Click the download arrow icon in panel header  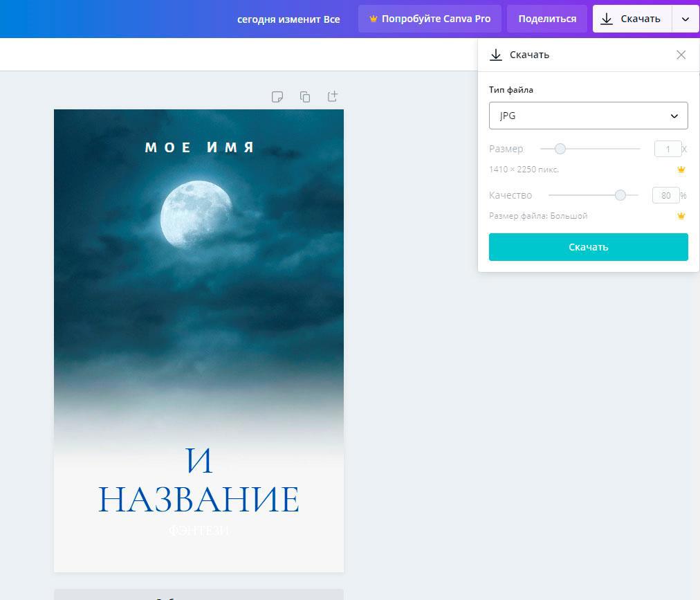click(496, 55)
